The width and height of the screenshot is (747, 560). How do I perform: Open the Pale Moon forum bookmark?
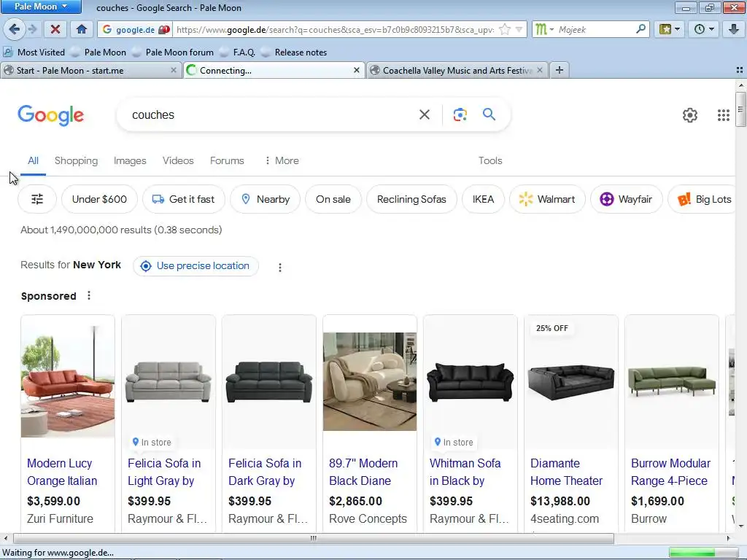174,52
